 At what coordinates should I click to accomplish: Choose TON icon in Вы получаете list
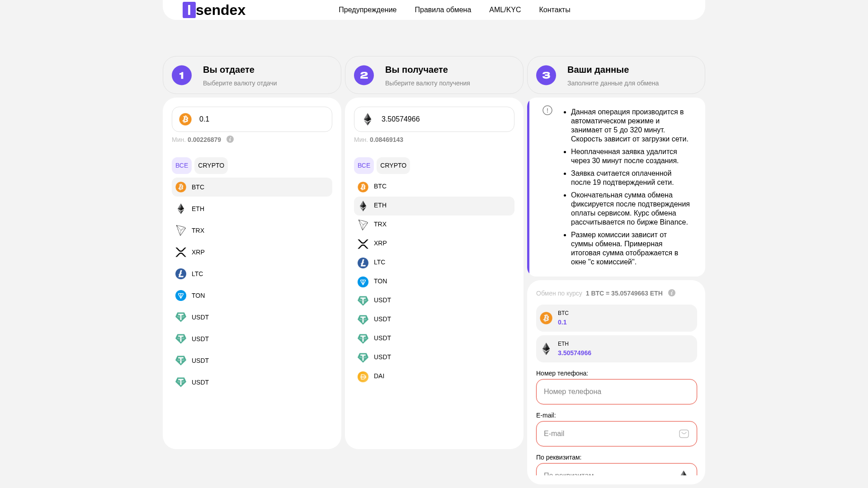tap(363, 282)
